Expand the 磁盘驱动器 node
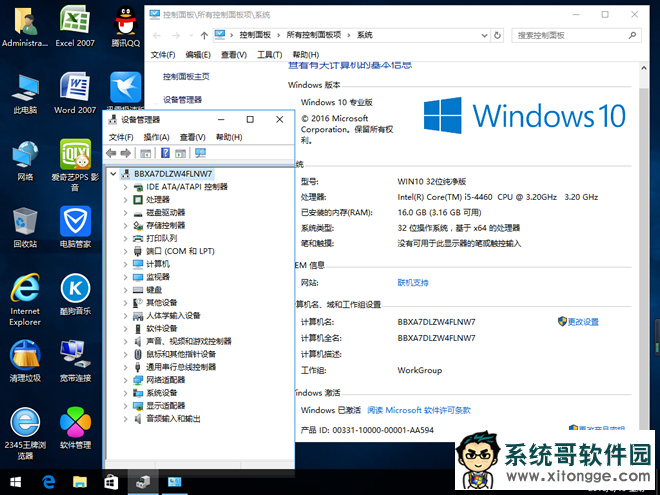This screenshot has width=660, height=495. 125,213
